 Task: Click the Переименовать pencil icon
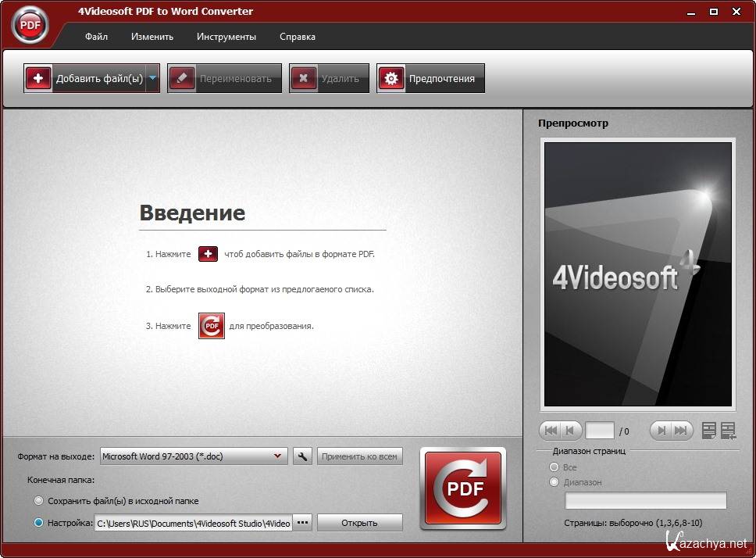182,78
